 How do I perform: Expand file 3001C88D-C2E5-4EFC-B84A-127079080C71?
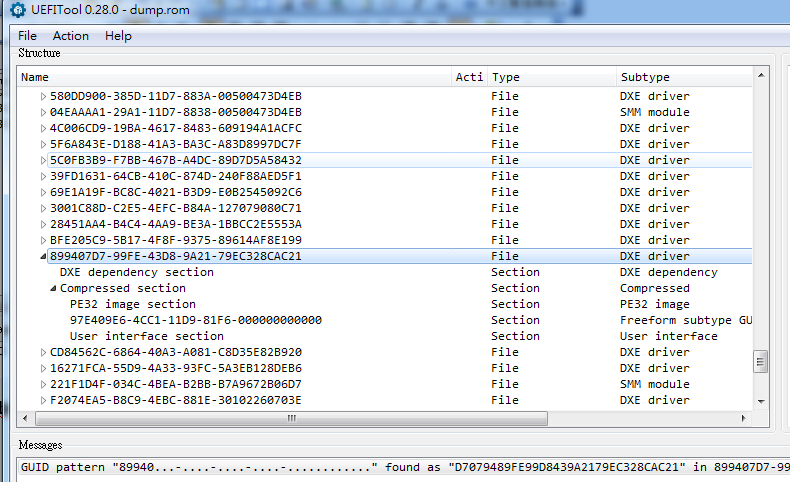point(43,209)
